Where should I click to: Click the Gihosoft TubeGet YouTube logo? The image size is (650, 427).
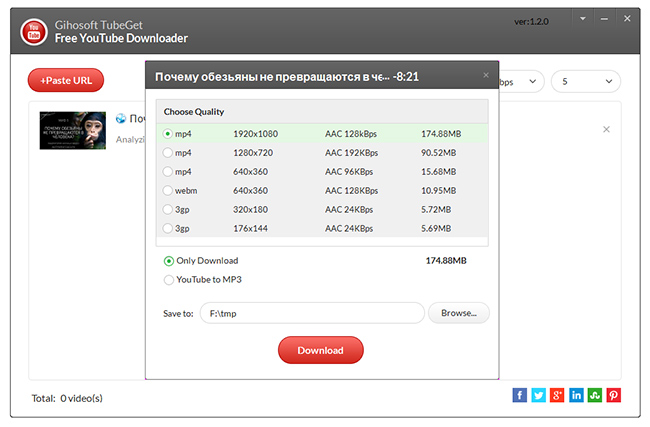pos(34,32)
